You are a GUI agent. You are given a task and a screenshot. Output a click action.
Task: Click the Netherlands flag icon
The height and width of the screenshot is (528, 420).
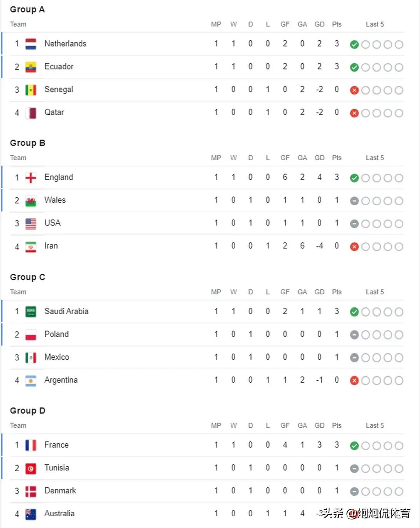(31, 44)
